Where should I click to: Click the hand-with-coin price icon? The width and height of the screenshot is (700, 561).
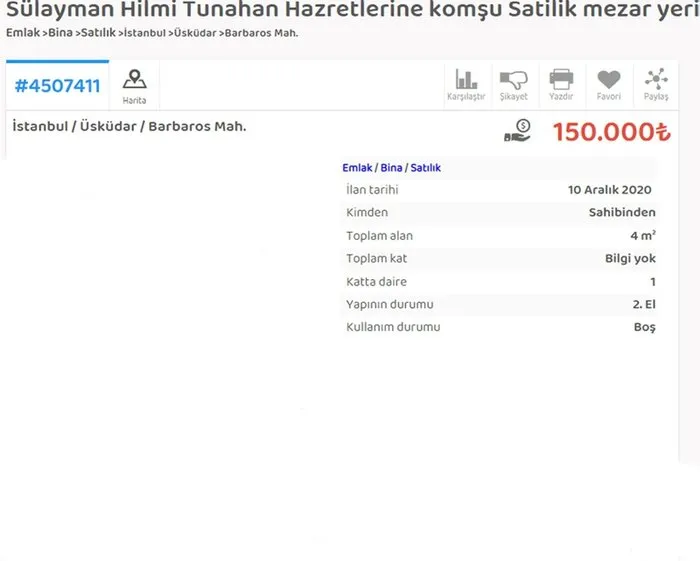(x=517, y=131)
